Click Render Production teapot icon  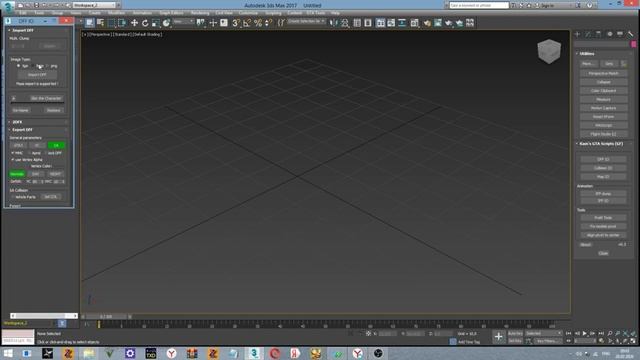tap(449, 23)
